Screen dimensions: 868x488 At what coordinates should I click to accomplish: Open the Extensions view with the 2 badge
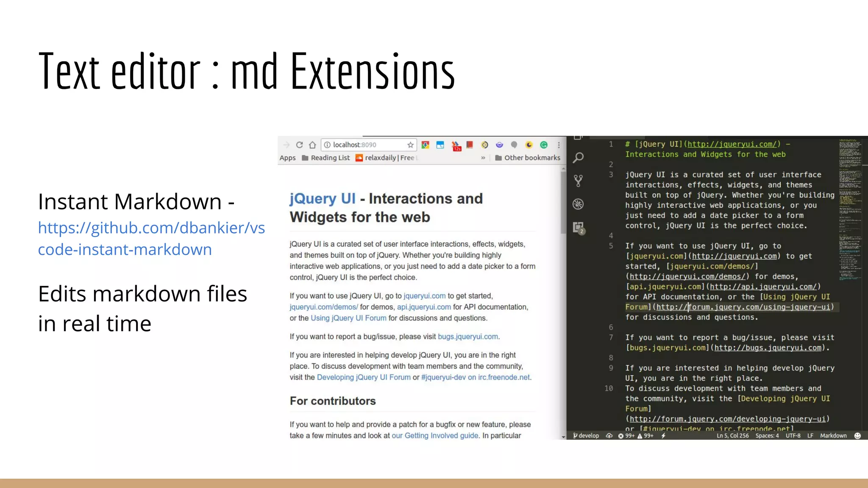click(579, 228)
